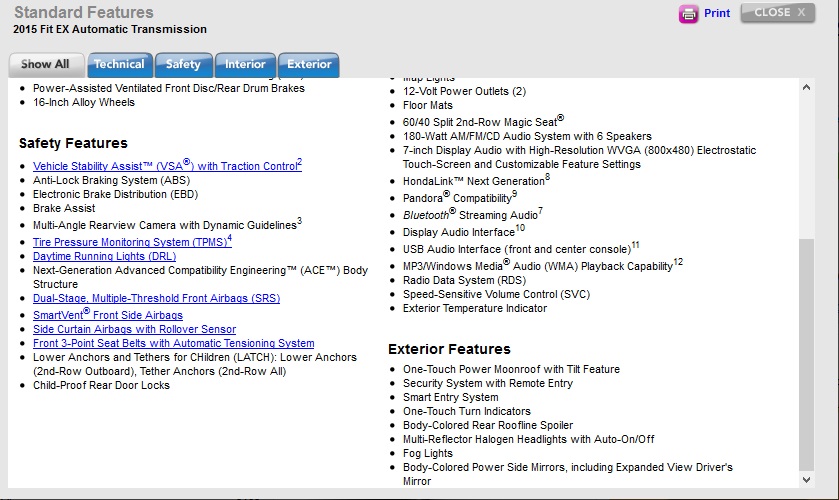Click 2015 Fit EX Automatic Transmission subtitle
Screen dimensions: 839x500
pos(110,29)
